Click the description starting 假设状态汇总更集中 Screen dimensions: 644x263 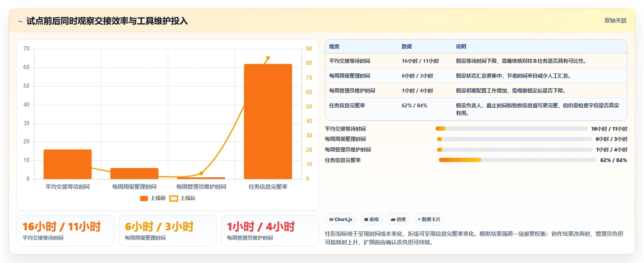click(x=513, y=76)
